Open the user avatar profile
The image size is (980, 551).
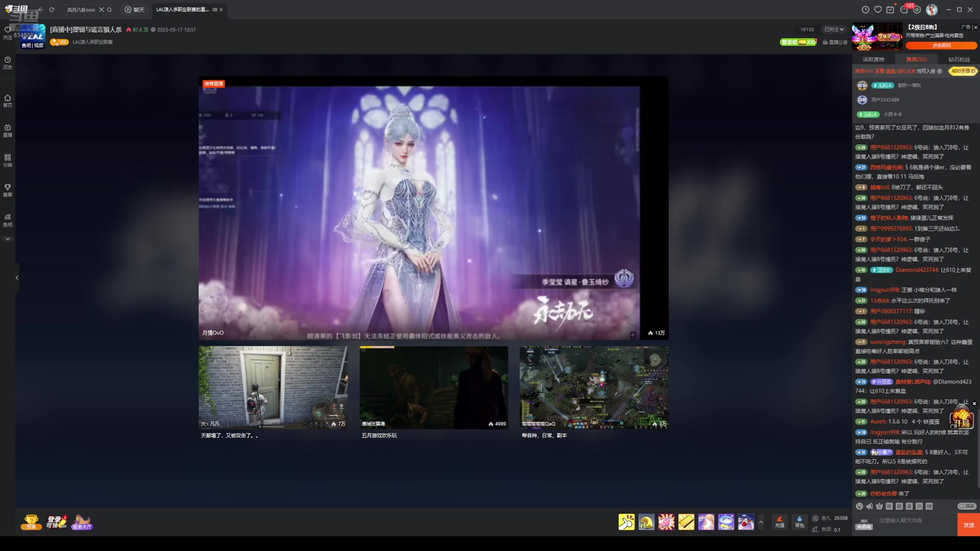click(932, 10)
